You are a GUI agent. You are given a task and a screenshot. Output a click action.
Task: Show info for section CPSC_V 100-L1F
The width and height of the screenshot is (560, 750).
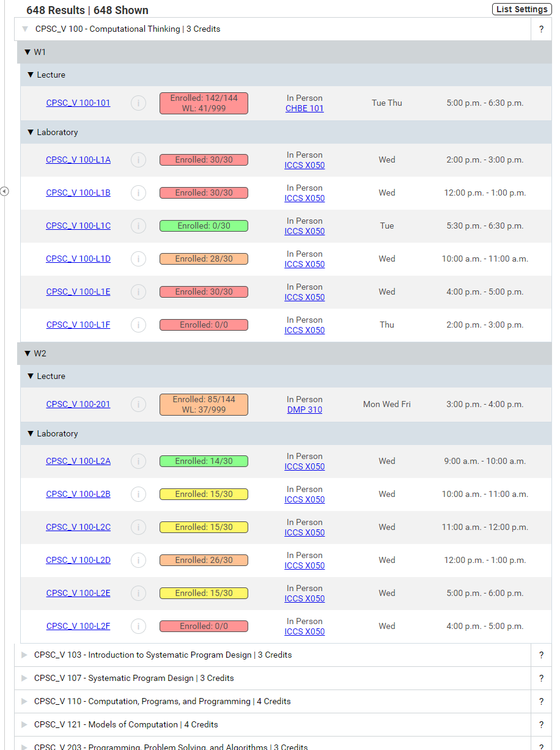coord(138,325)
